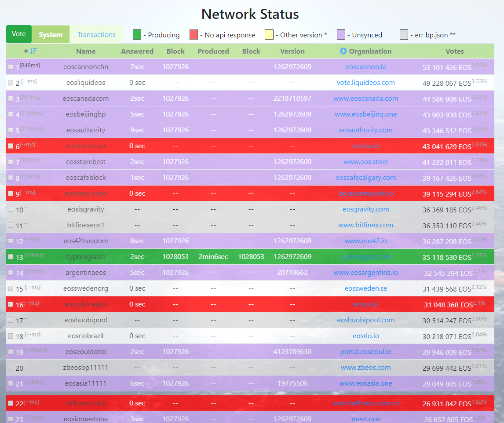The height and width of the screenshot is (423, 504).
Task: Open www.eoscanada.com link
Action: pyautogui.click(x=366, y=98)
